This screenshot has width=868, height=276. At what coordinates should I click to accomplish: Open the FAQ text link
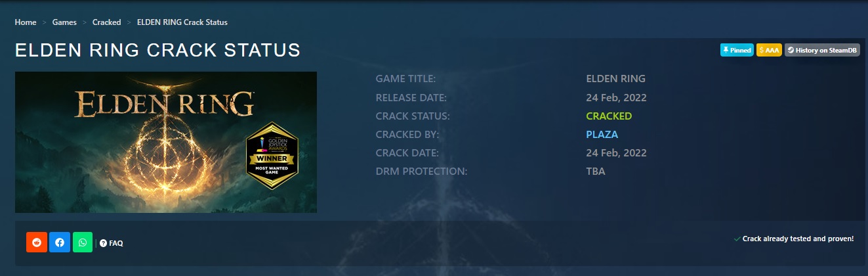(x=116, y=243)
